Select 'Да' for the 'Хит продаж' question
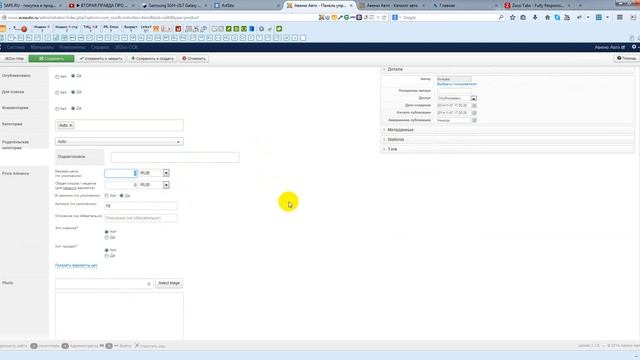Viewport: 640px width, 360px height. coord(107,256)
